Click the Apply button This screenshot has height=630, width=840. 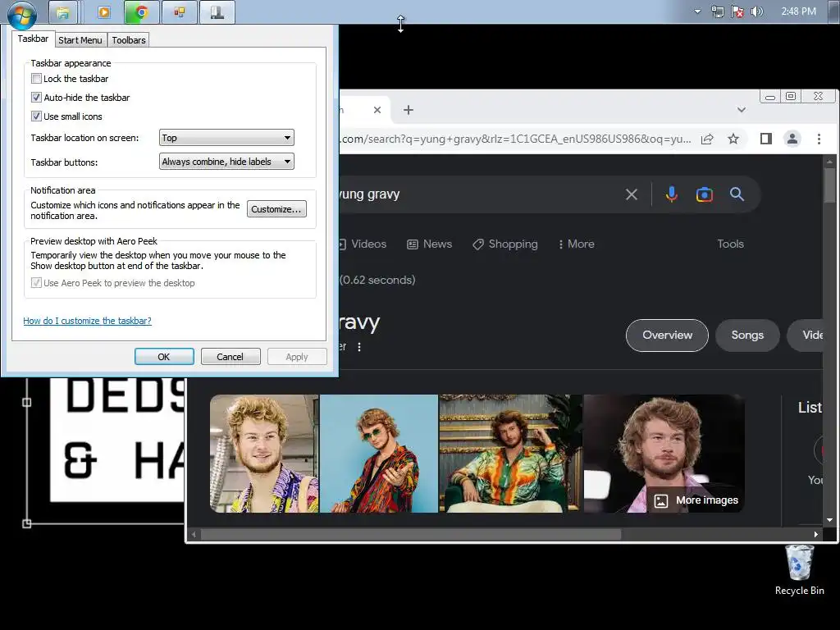[x=297, y=357]
